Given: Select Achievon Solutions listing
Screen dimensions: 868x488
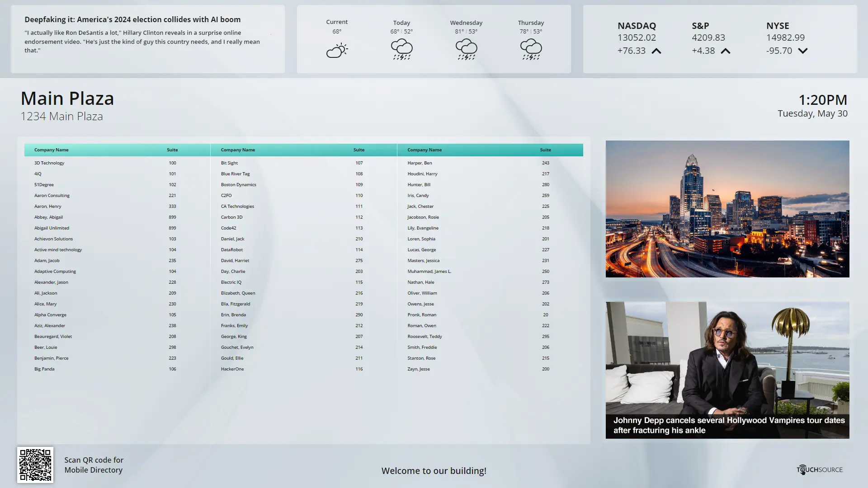Looking at the screenshot, I should [117, 239].
